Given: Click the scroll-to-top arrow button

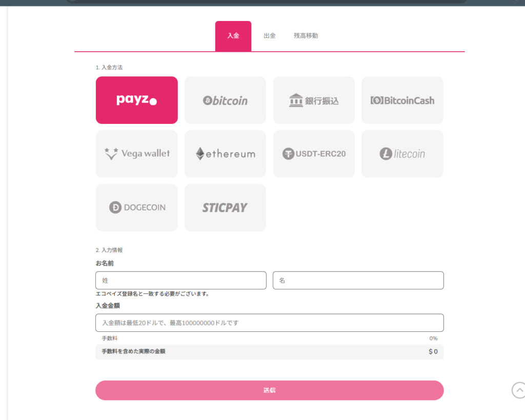Looking at the screenshot, I should pos(519,390).
